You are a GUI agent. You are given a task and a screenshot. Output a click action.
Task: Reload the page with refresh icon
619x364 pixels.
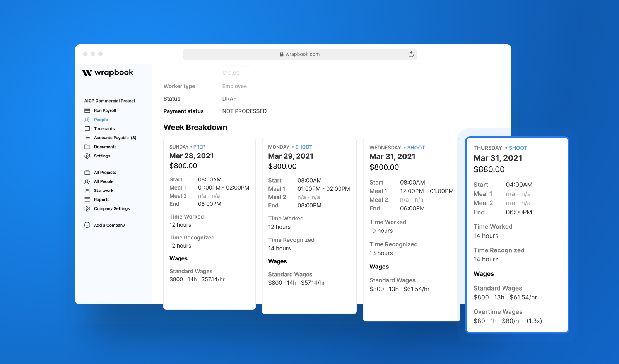pos(411,54)
